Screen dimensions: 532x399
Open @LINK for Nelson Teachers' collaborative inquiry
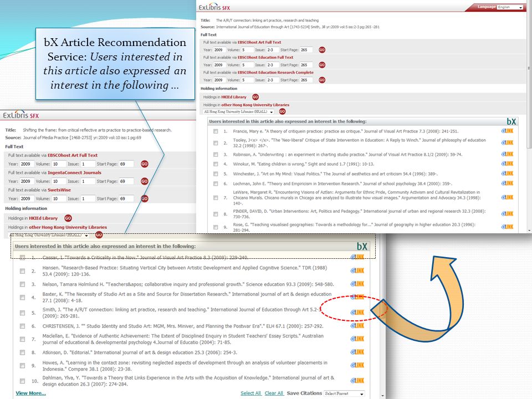[357, 284]
